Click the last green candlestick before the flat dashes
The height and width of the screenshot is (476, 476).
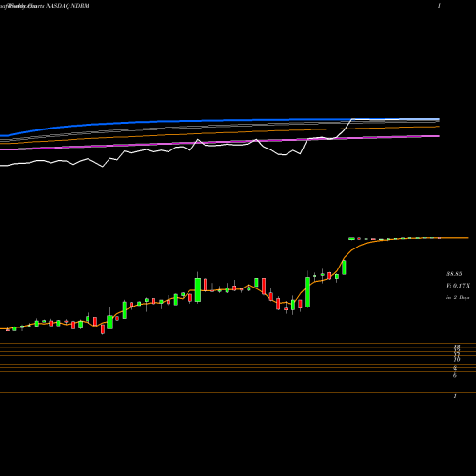click(x=344, y=268)
